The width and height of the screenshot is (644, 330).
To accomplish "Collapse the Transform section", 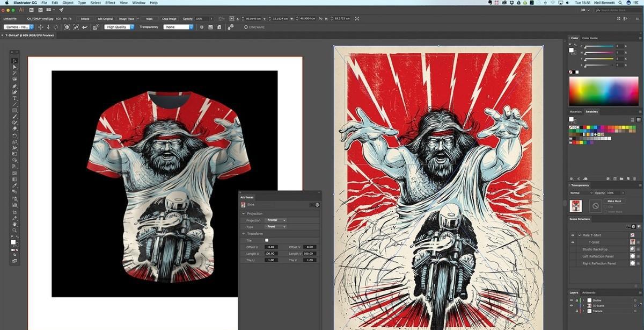I will click(x=243, y=233).
